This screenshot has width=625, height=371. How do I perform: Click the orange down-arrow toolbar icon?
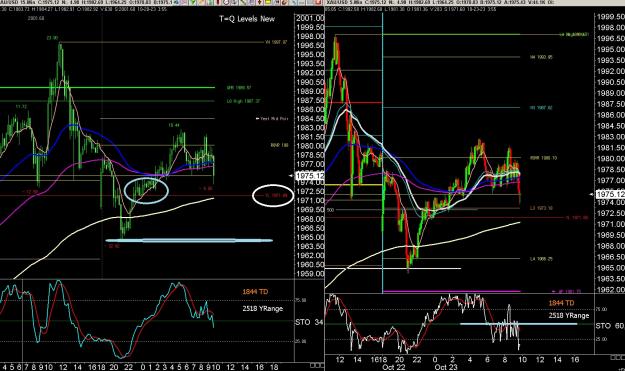pyautogui.click(x=259, y=2)
